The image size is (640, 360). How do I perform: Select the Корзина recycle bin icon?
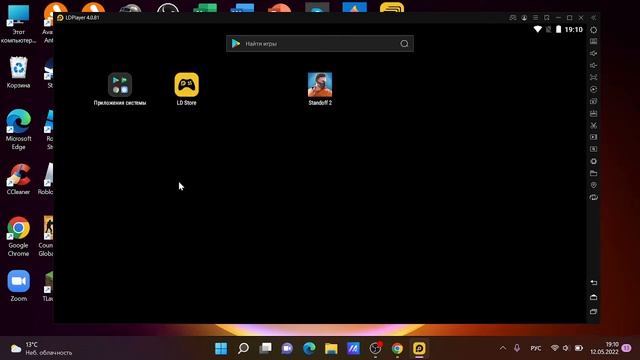18,72
